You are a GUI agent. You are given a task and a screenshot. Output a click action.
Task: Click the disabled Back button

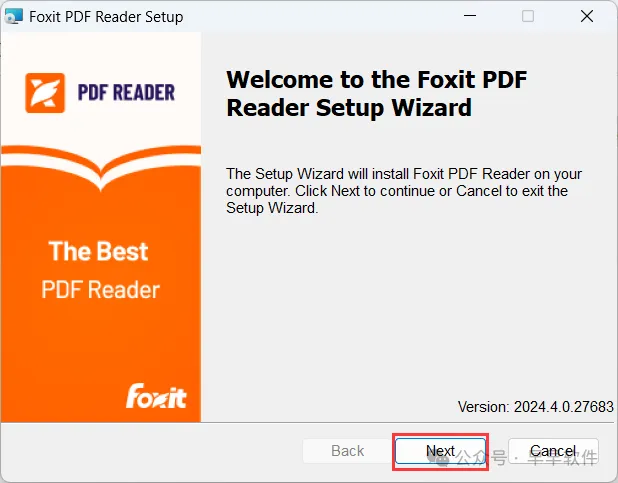pos(347,451)
